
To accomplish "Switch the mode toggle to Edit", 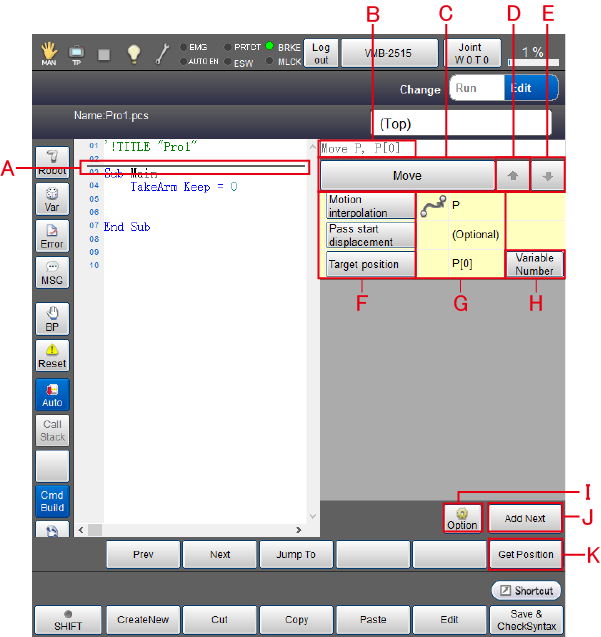I will (521, 88).
